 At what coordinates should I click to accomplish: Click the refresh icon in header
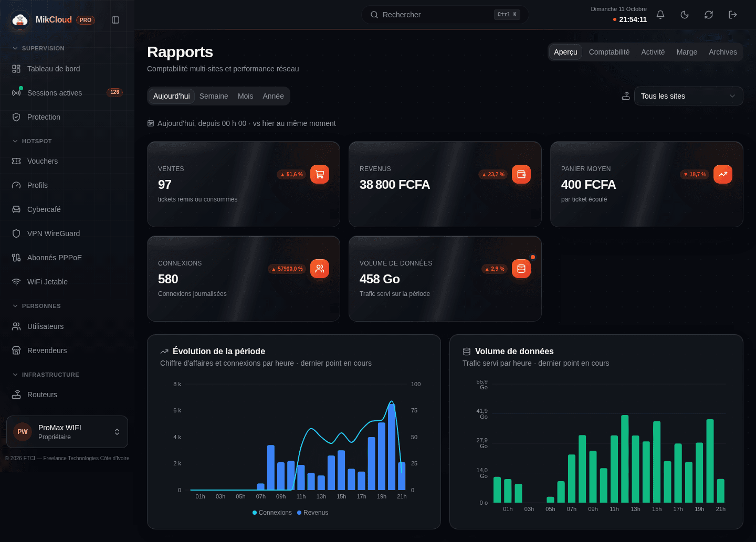(709, 15)
